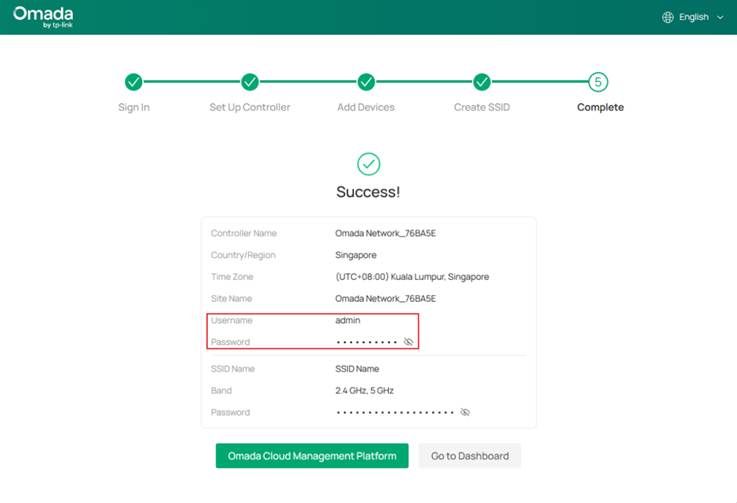Click the admin username value
This screenshot has height=503, width=737.
(x=348, y=320)
